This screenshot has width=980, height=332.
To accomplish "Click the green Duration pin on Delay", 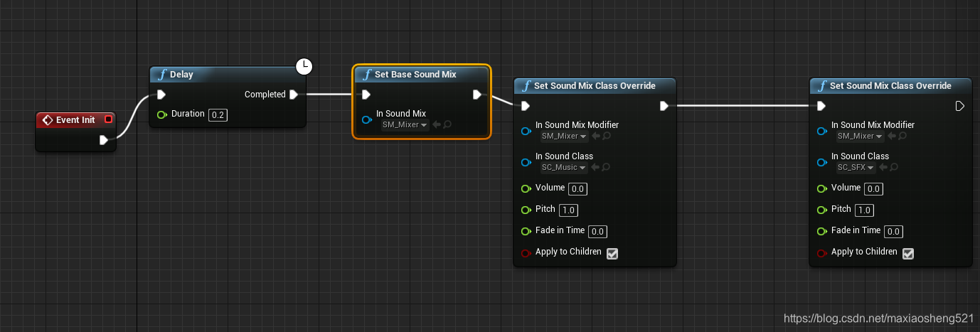I will click(161, 114).
